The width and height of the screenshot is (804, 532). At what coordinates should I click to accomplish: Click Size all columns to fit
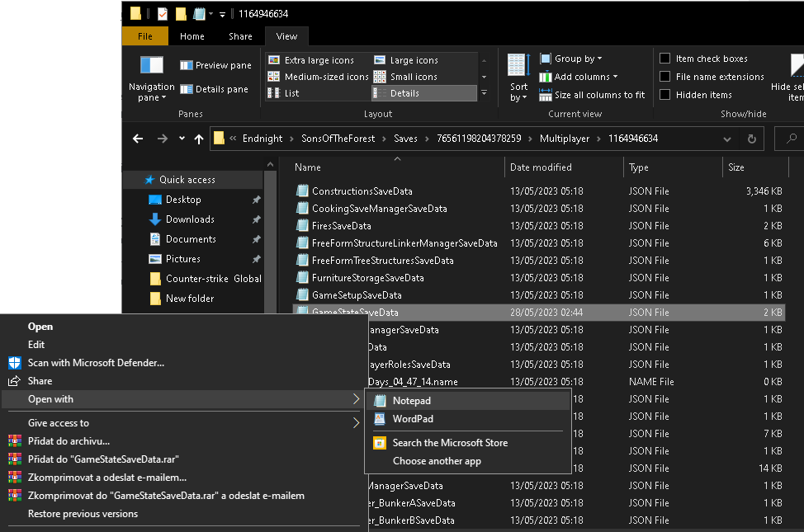pyautogui.click(x=593, y=95)
